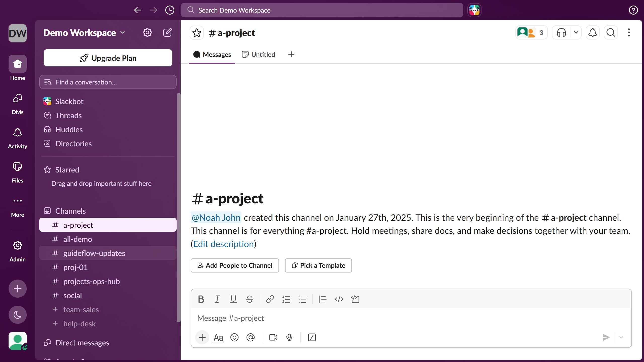Image resolution: width=644 pixels, height=362 pixels.
Task: Open the channel more actions menu
Action: point(629,33)
